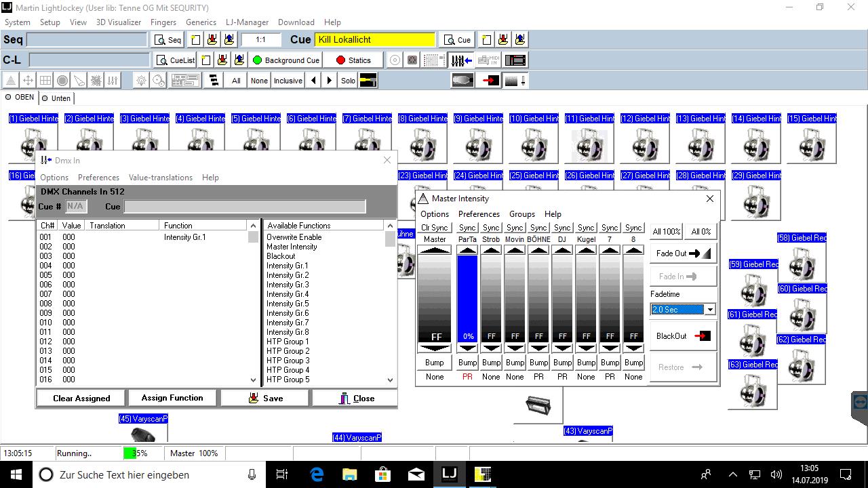Click the new cuelist icon beside CueList
The height and width of the screenshot is (488, 868).
tap(205, 60)
